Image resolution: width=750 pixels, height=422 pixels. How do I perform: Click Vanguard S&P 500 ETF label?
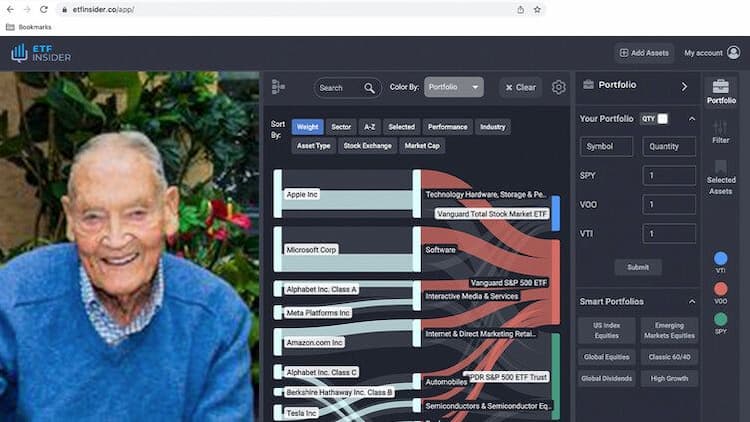click(x=508, y=283)
